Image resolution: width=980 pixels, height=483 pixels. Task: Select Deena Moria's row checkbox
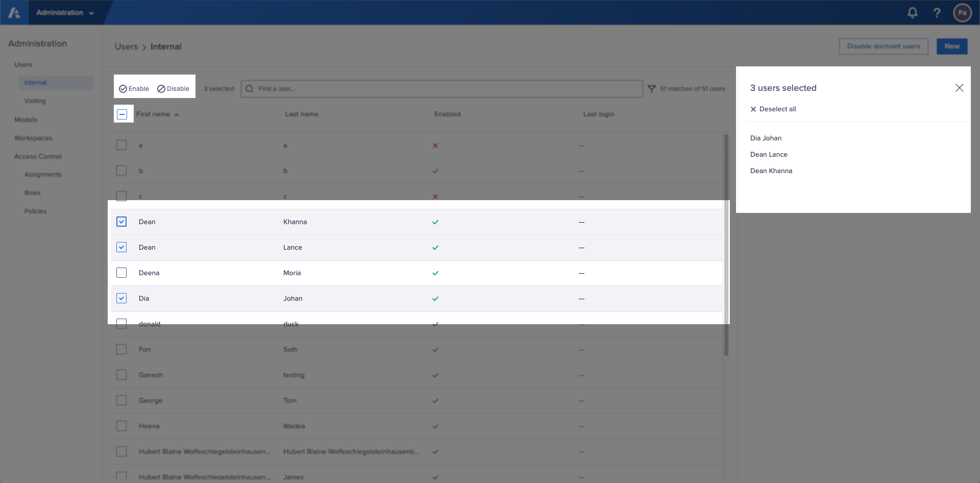coord(121,272)
